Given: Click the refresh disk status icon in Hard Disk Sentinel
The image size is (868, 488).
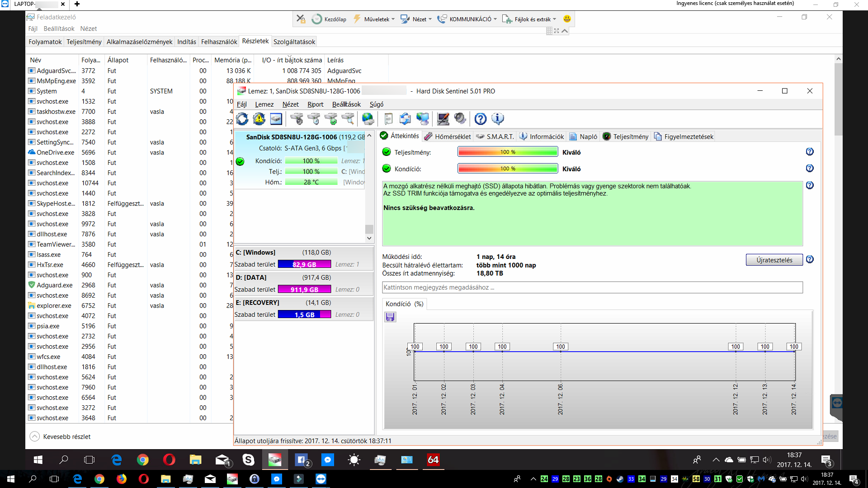Looking at the screenshot, I should (242, 119).
